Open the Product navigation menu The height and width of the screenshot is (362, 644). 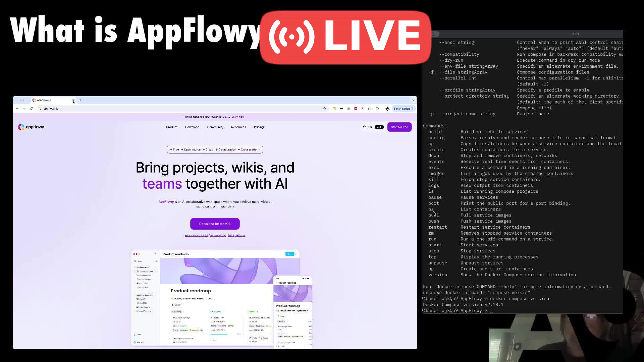172,127
